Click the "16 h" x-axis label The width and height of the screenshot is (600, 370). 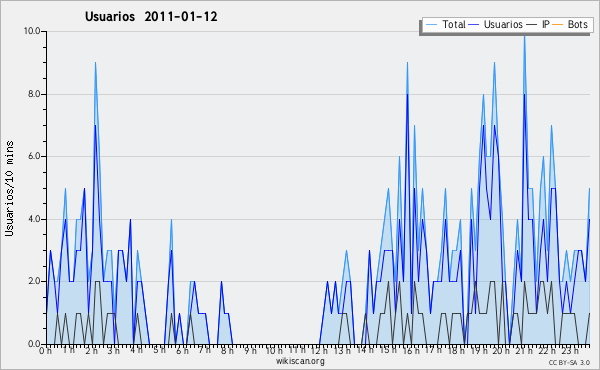(410, 351)
